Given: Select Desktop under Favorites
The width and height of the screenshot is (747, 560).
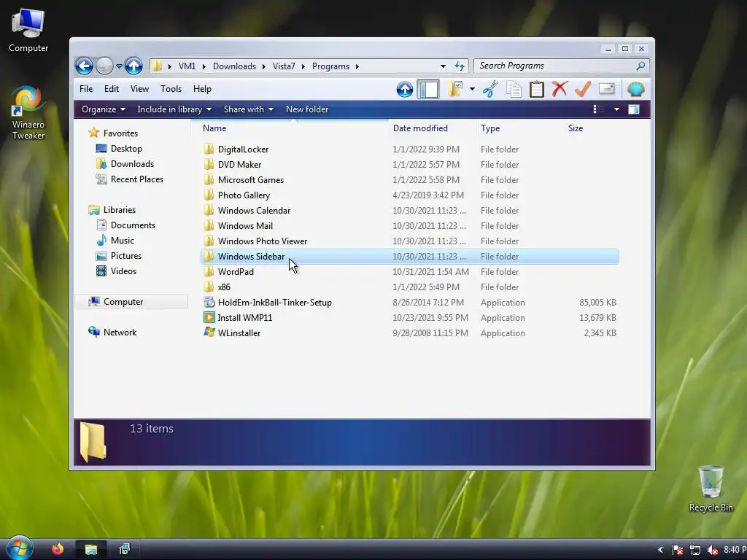Looking at the screenshot, I should click(126, 149).
